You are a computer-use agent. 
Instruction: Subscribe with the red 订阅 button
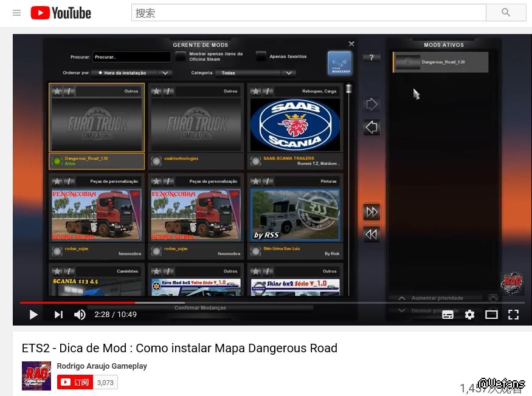pos(75,383)
